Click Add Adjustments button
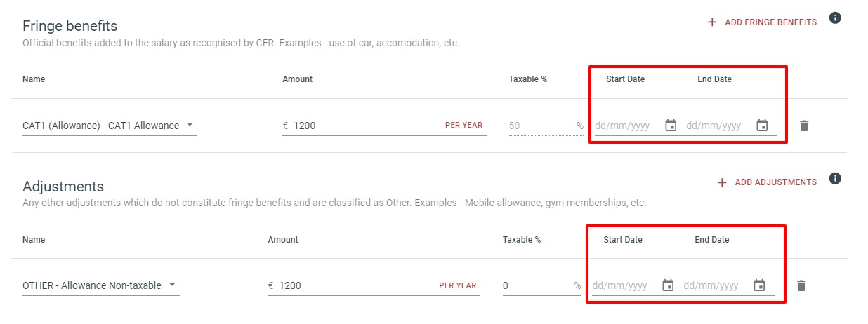Screen dimensions: 868x324 (767, 182)
